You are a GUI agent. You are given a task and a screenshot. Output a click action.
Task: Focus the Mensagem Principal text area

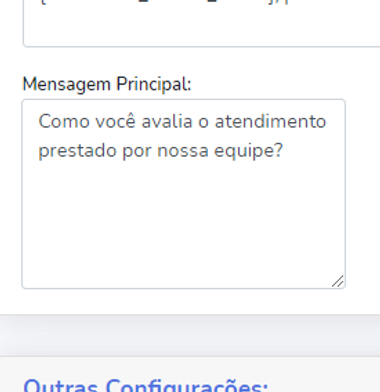tap(183, 194)
